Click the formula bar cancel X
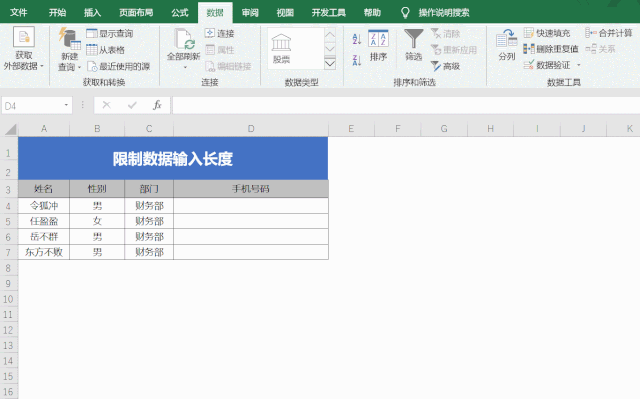 tap(107, 106)
